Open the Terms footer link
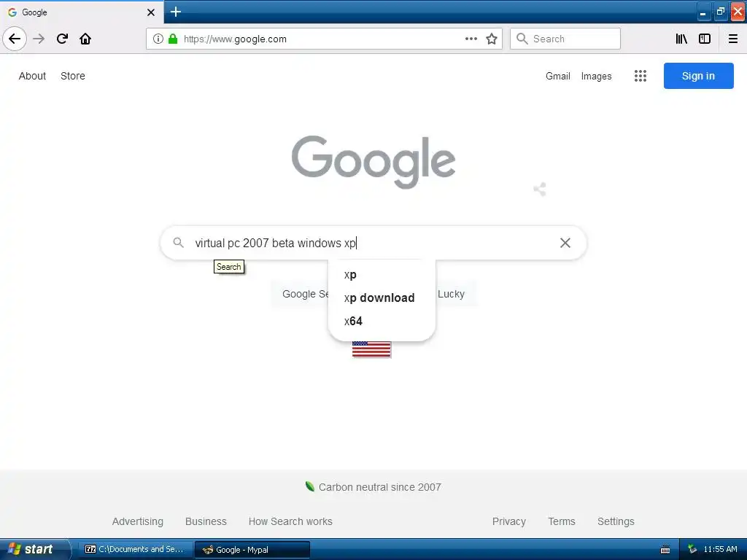Screen dimensions: 747x560 pyautogui.click(x=561, y=521)
